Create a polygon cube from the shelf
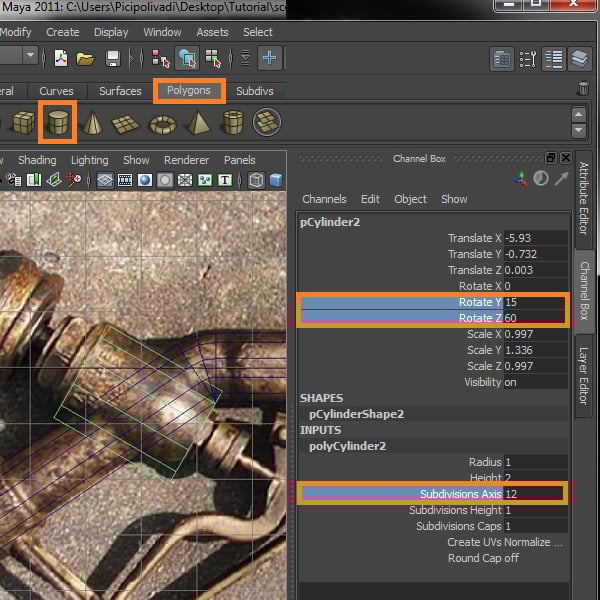 pos(22,123)
